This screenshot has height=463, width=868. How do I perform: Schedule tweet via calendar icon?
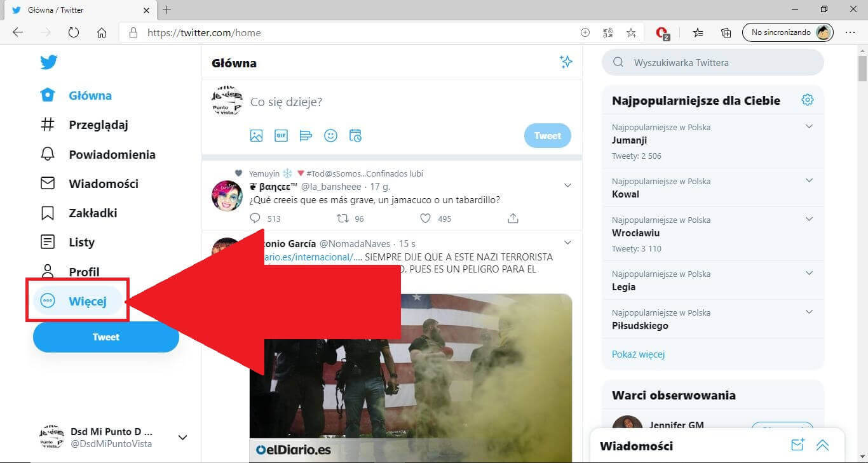(x=355, y=135)
